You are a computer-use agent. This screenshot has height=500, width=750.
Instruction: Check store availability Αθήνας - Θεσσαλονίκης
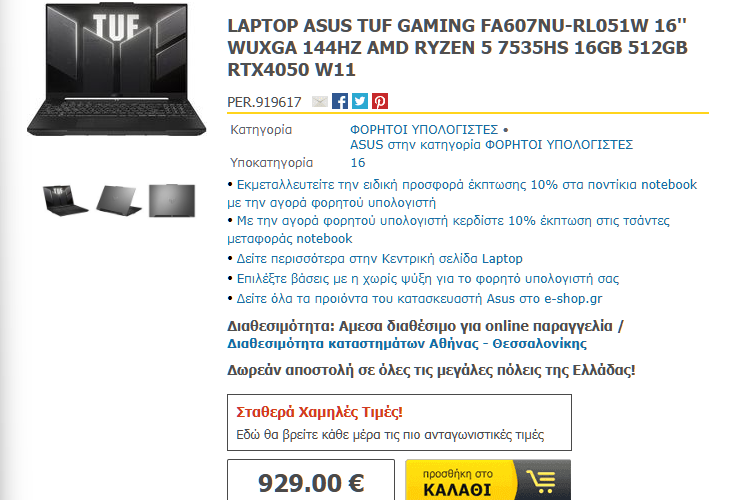[x=407, y=344]
